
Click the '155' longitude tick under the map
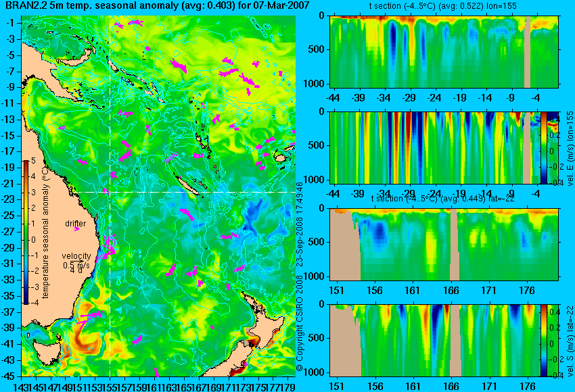click(x=110, y=387)
